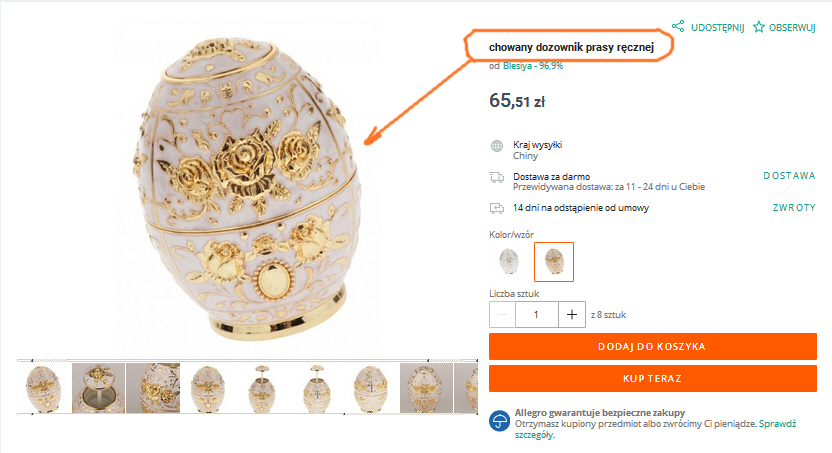Decrease quantity with the minus button
The width and height of the screenshot is (832, 453).
coord(503,314)
